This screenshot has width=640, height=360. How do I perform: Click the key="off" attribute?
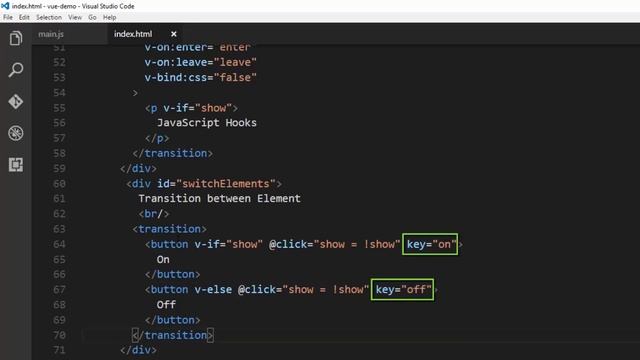[x=403, y=289]
